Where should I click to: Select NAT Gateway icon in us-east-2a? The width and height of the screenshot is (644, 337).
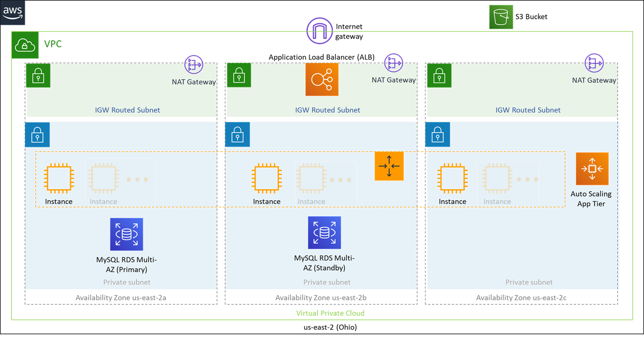[x=194, y=65]
